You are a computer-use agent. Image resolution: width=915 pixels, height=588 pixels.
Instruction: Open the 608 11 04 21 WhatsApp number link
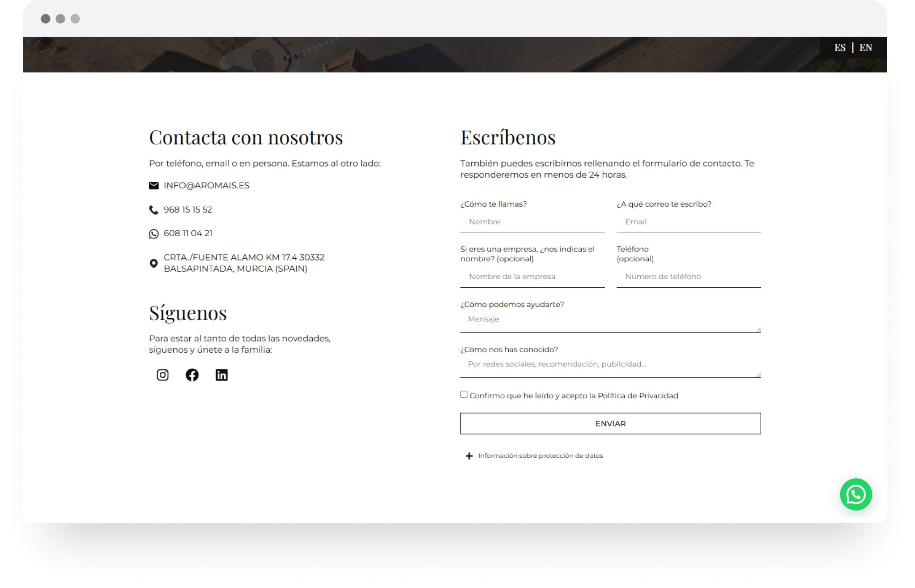188,233
